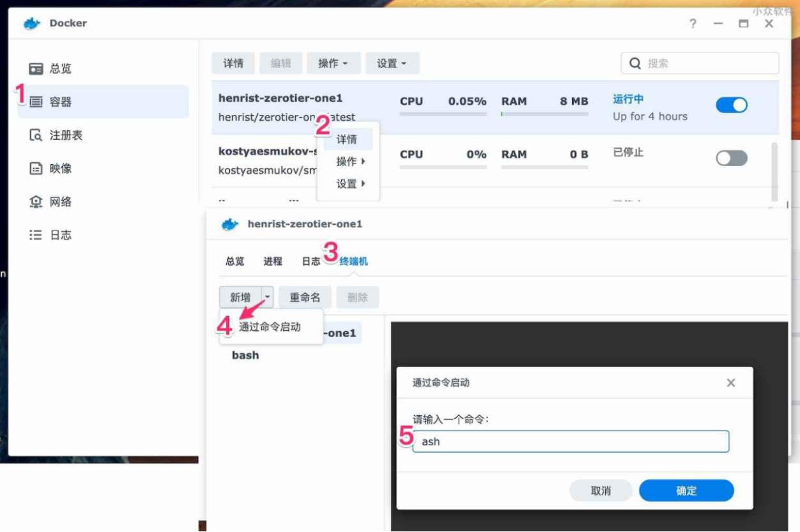
Task: Switch to the 进程 tab
Action: [x=273, y=261]
